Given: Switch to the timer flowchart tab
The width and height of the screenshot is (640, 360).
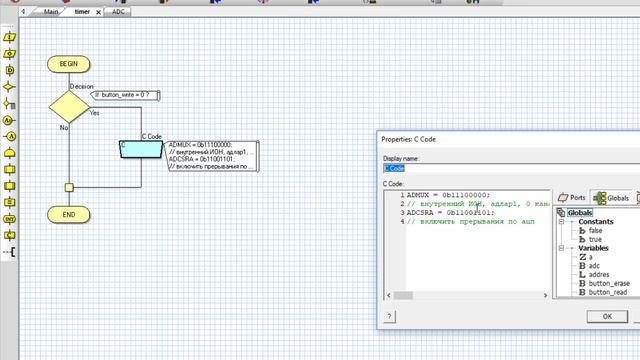Looking at the screenshot, I should [x=82, y=12].
